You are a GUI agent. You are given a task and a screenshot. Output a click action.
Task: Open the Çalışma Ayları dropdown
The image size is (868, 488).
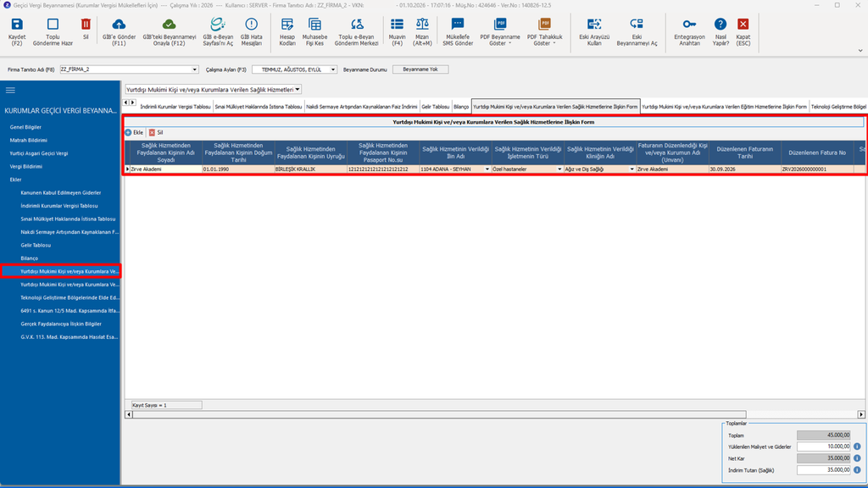click(333, 69)
